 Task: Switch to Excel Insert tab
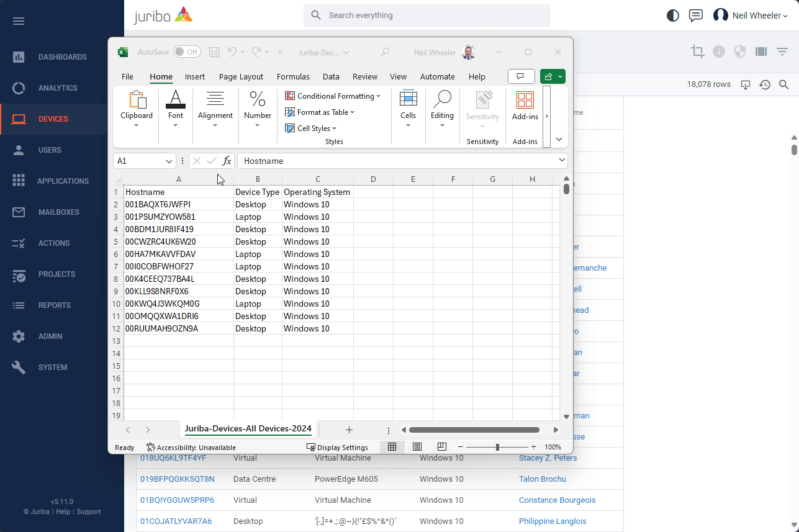tap(195, 77)
